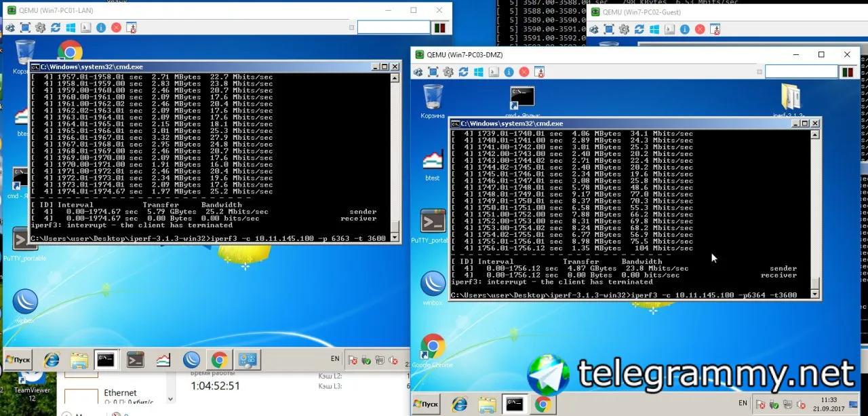Viewport: 868px width, 416px height.
Task: Click blue info icon in Win7-PC01-LAN toolbar
Action: (101, 28)
